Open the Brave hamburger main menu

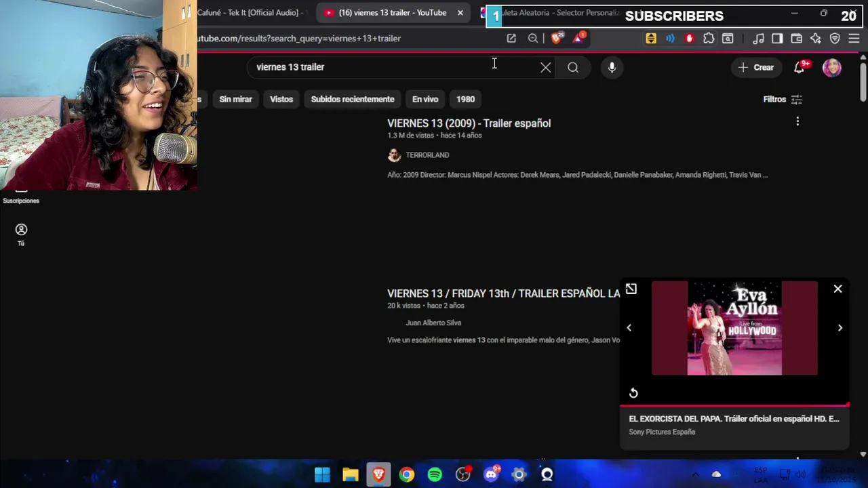854,39
